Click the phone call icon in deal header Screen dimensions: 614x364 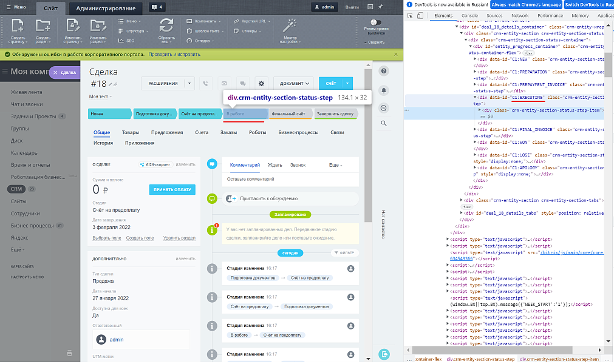point(206,83)
